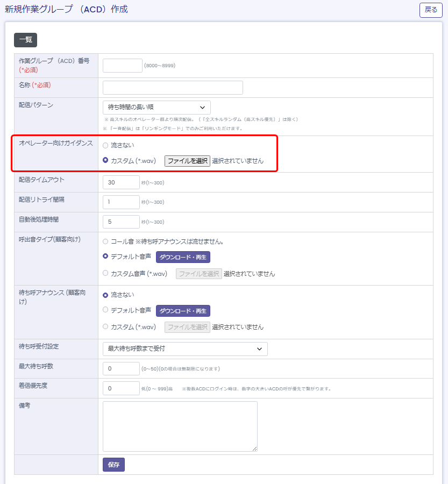Open the 待ち呼受付設定 dropdown
The image size is (448, 484).
pyautogui.click(x=185, y=348)
